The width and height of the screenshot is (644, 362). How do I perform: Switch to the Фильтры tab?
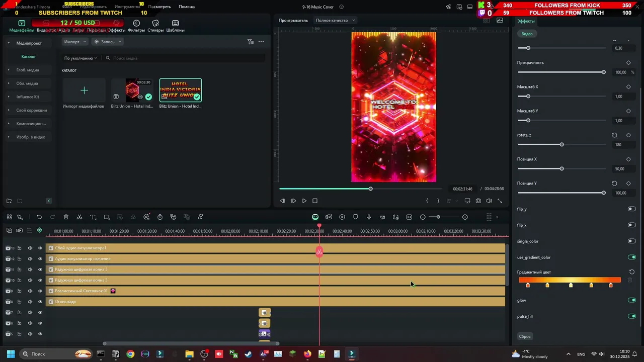coord(136,26)
